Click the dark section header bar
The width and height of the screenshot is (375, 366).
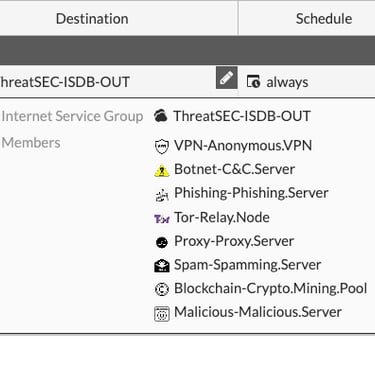[187, 50]
